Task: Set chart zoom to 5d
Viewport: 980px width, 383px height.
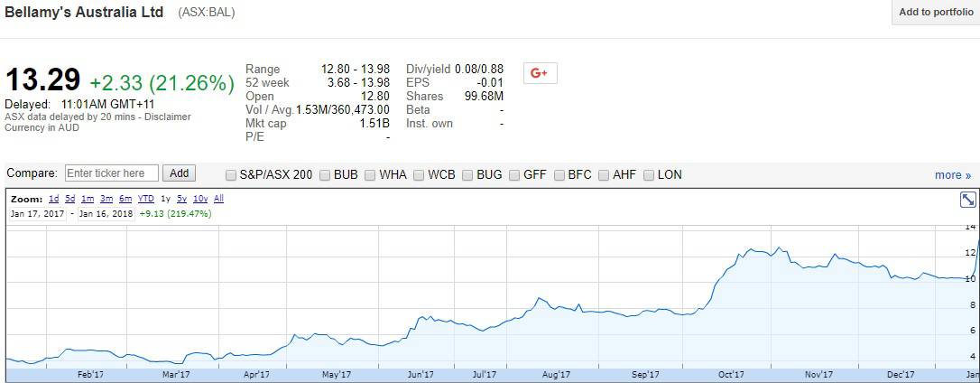Action: point(69,199)
